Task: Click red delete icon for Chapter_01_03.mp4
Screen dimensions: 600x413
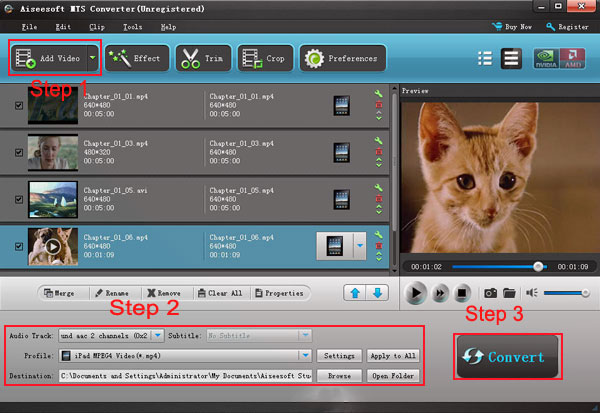Action: tap(378, 152)
